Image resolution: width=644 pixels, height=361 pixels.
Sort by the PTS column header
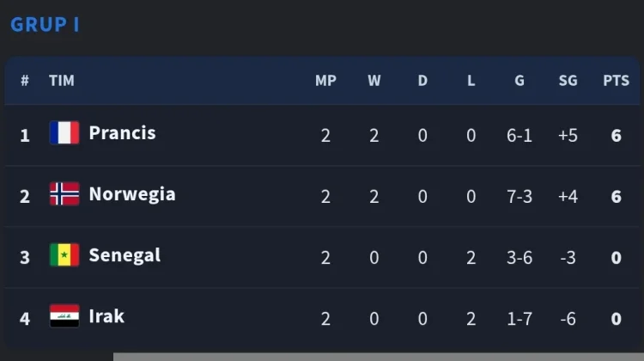[x=616, y=81]
